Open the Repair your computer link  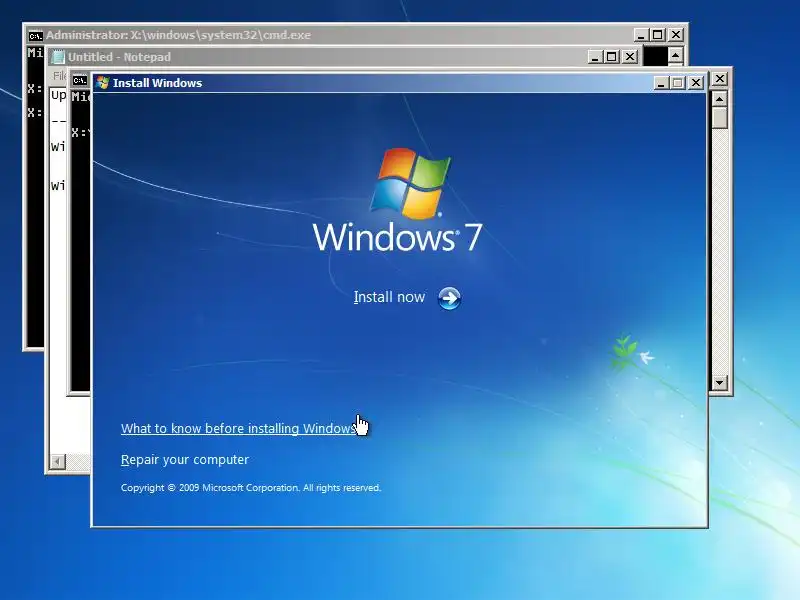[x=185, y=460]
